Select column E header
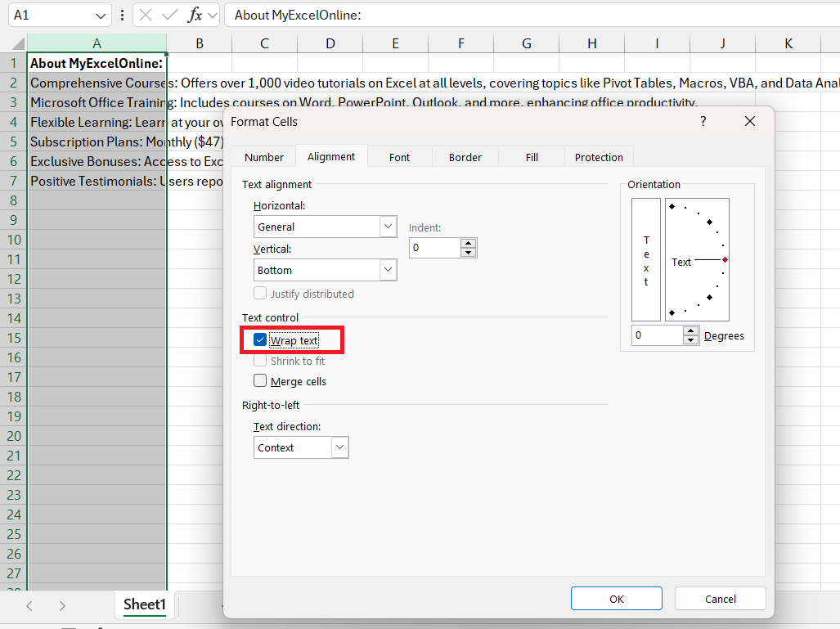Screen dimensions: 840x629 coord(395,43)
